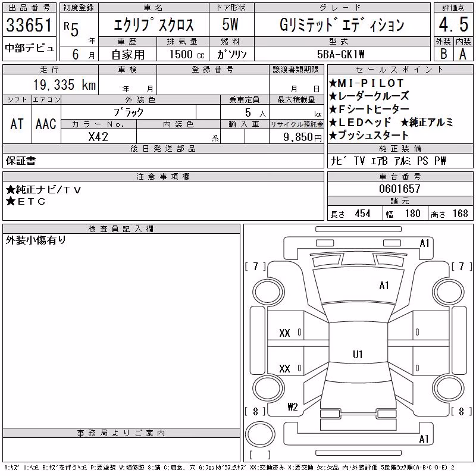
Task: Select the displacement value 1500 cc
Action: tap(187, 54)
